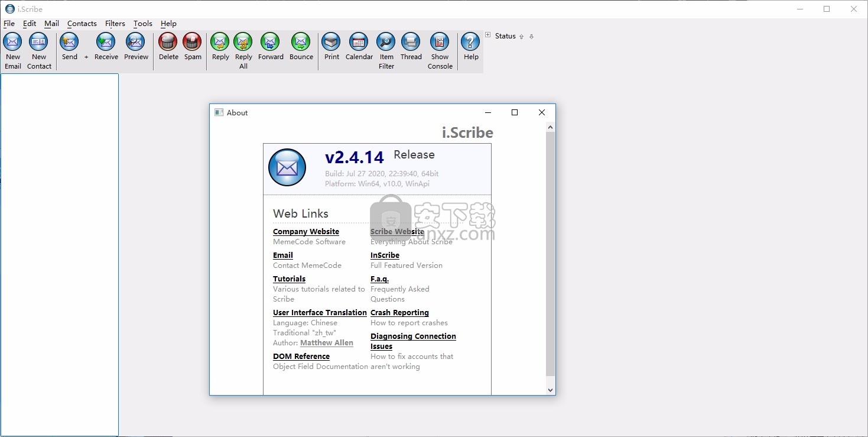
Task: Click the About dialog title icon
Action: 219,112
